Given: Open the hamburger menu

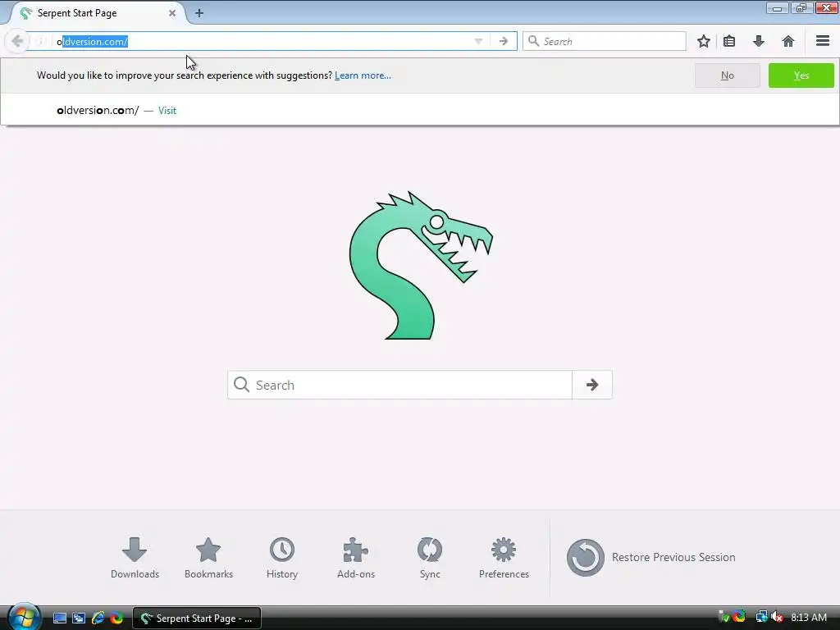Looking at the screenshot, I should pos(823,41).
